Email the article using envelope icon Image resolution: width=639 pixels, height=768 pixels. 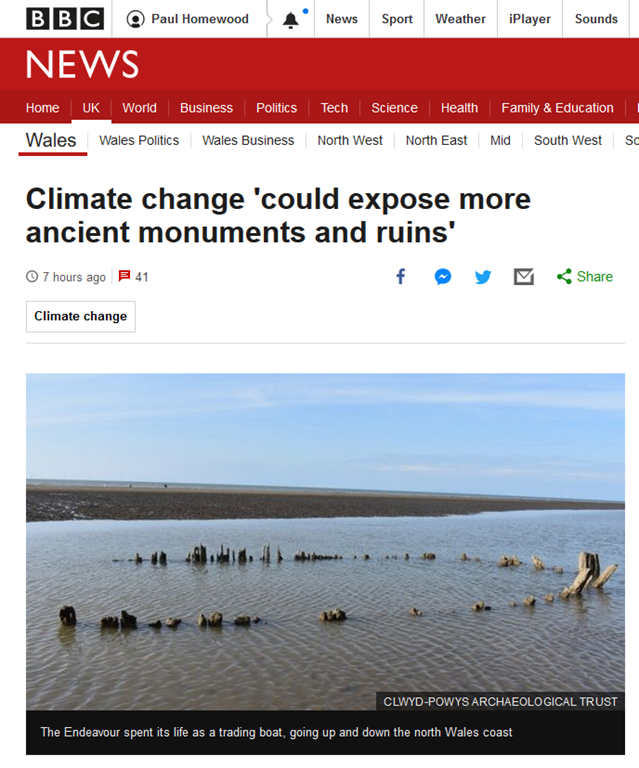click(x=523, y=277)
